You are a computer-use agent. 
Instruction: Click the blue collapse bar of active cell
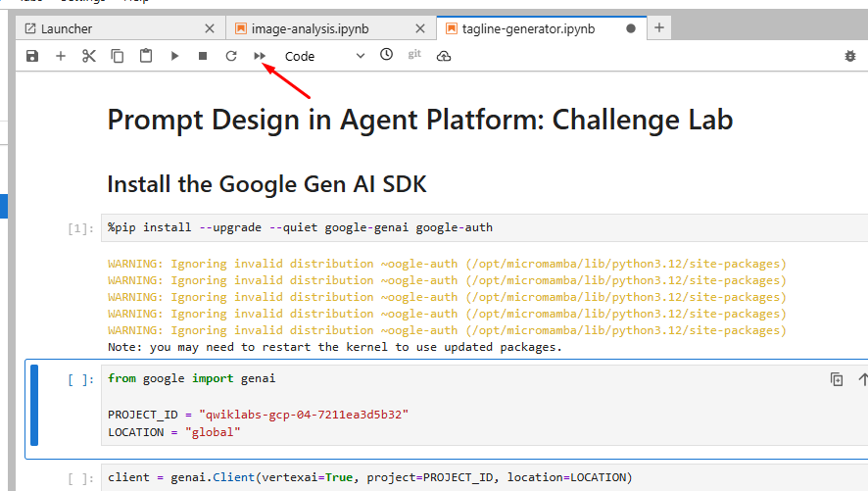pos(34,406)
